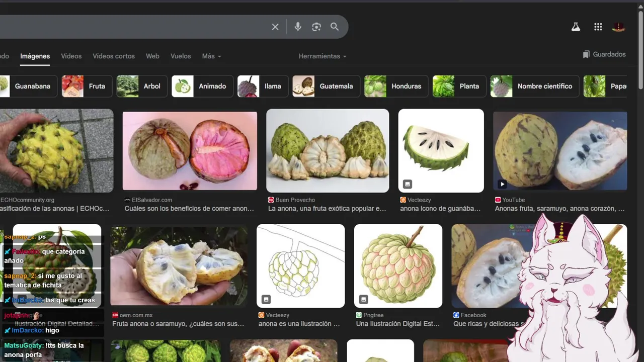Screen dimensions: 644x362
Task: Switch to the Imágenes tab
Action: [x=35, y=56]
